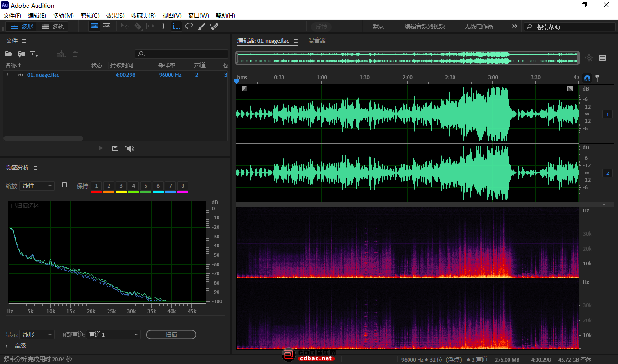The height and width of the screenshot is (364, 618).
Task: Select the Spot Healing Brush tool
Action: (214, 27)
